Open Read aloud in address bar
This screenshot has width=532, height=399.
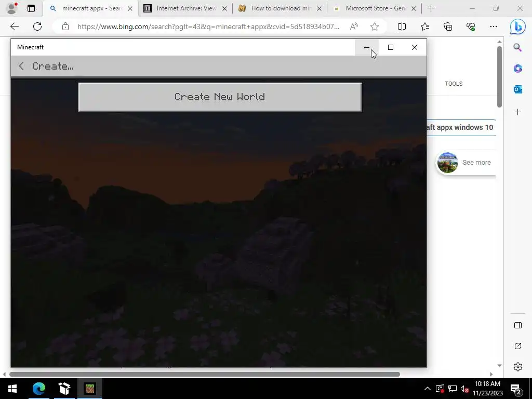354,26
